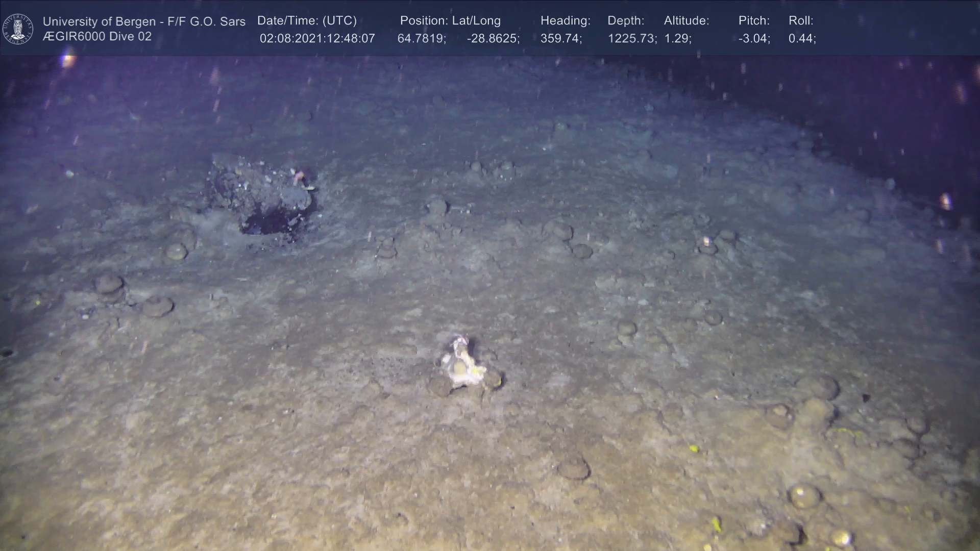
Task: Click the Depth label
Action: [626, 21]
